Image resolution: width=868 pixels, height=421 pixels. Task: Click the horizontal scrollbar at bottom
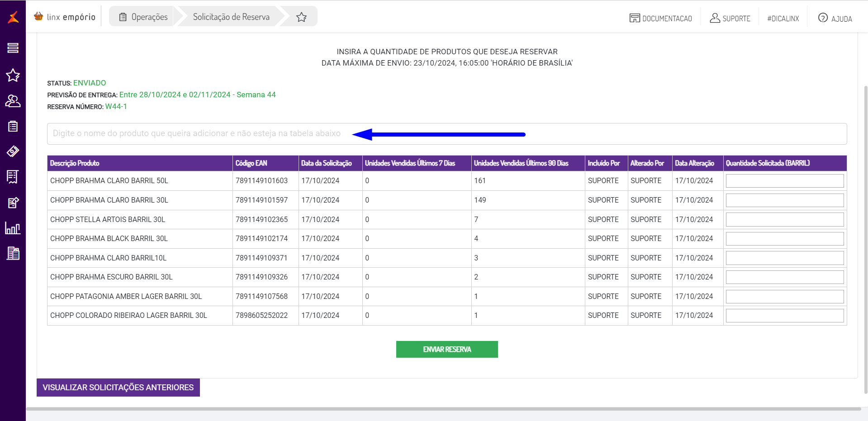443,409
